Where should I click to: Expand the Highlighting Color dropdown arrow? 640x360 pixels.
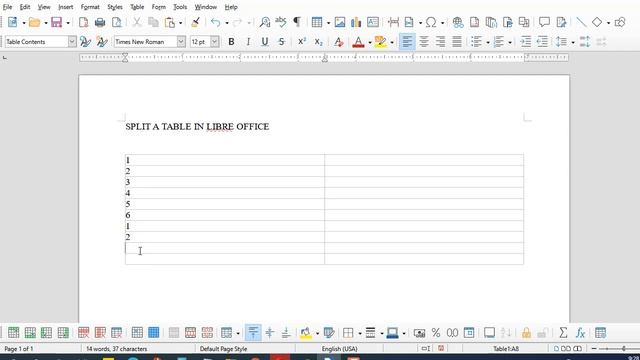point(392,42)
